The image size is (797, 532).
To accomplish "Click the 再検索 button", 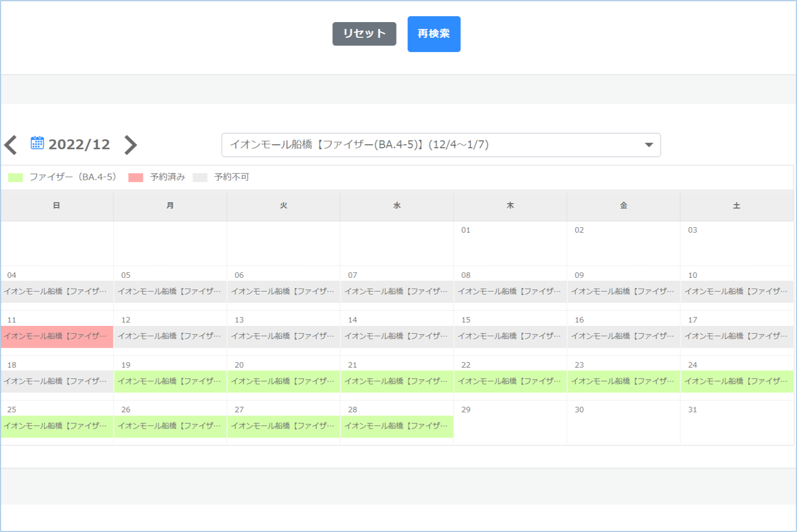I will [434, 34].
